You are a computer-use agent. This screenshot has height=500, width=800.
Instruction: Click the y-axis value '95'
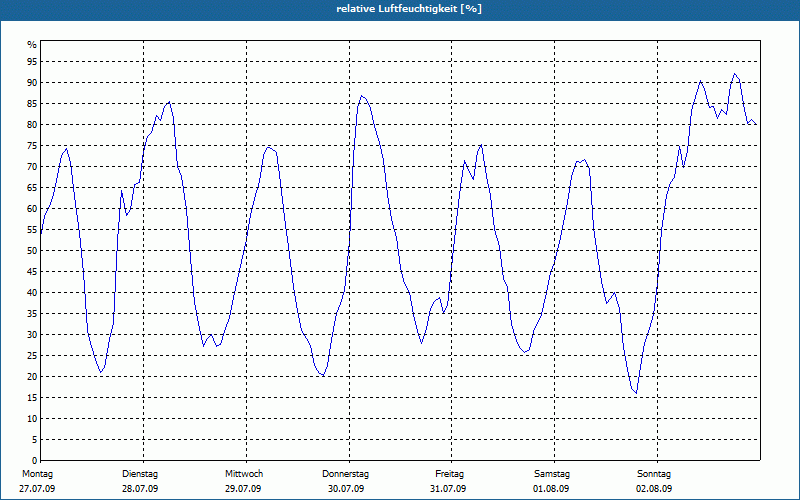click(32, 62)
